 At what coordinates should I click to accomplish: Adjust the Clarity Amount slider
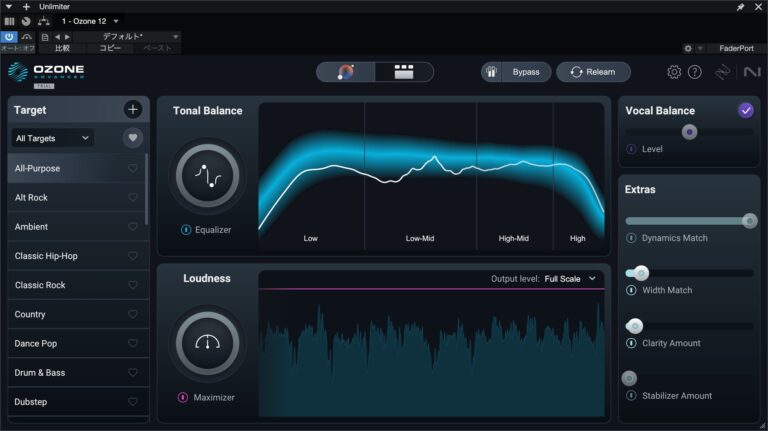[x=690, y=326]
